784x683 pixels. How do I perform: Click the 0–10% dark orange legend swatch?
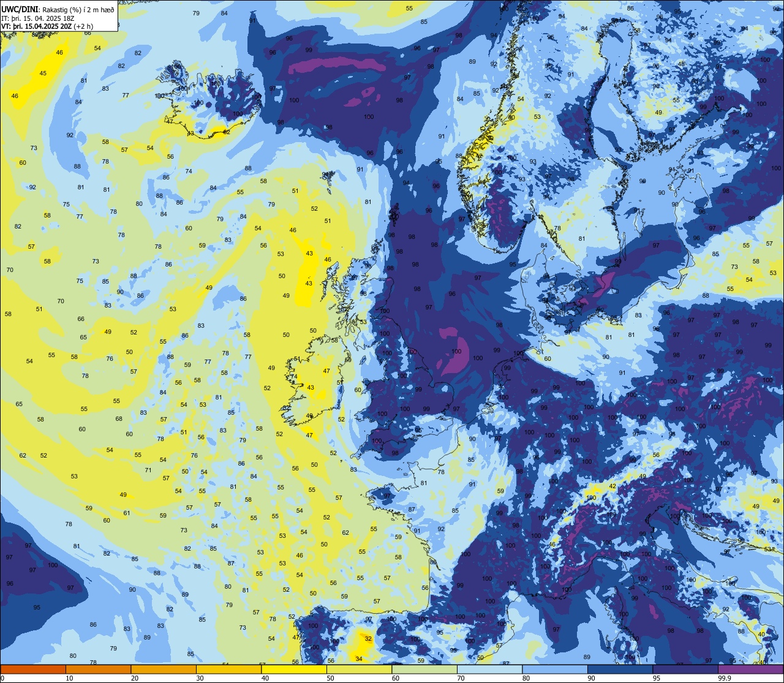coord(33,669)
